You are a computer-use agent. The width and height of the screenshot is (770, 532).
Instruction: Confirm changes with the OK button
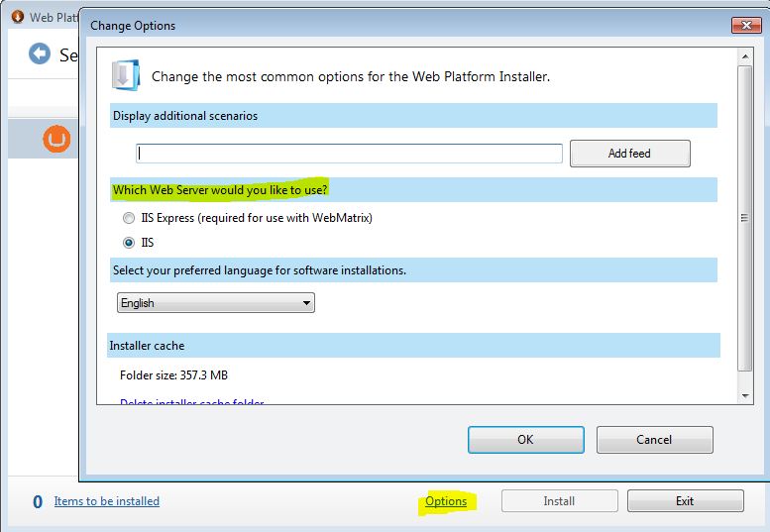(x=526, y=439)
